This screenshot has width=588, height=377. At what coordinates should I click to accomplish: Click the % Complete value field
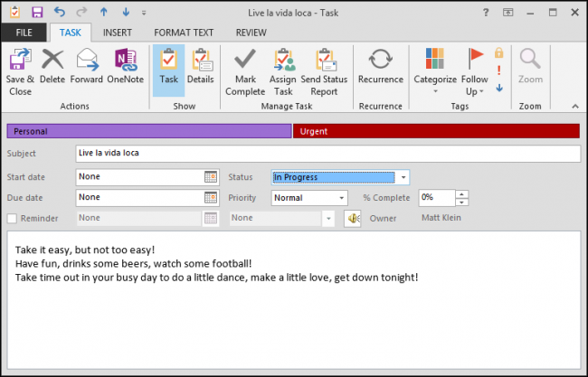click(x=437, y=197)
